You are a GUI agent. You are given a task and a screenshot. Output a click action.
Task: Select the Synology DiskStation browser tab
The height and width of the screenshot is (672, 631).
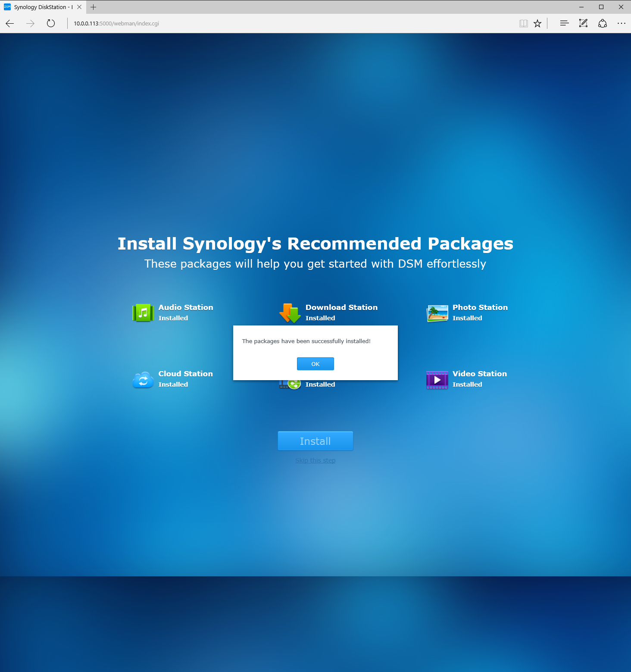pos(41,7)
